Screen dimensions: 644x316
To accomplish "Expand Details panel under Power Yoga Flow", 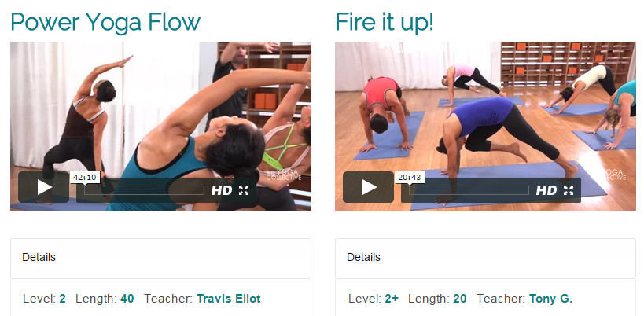I will point(160,259).
